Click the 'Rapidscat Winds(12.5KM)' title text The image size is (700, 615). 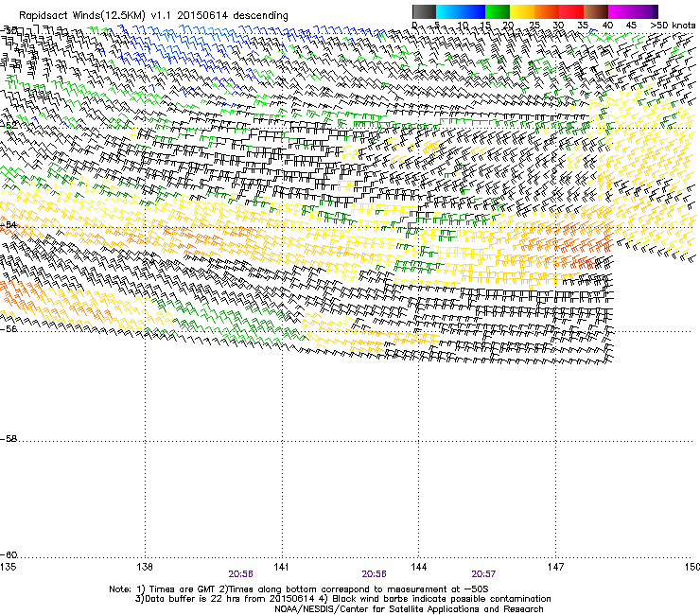tap(82, 16)
